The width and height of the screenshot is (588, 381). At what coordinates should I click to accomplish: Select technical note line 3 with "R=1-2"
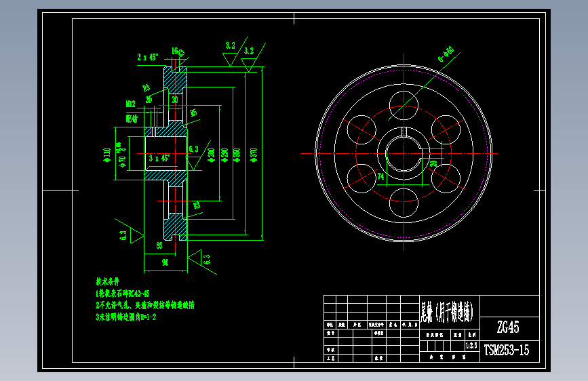(125, 317)
